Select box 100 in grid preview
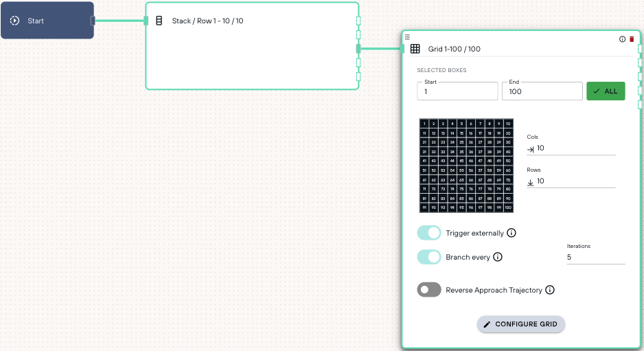 [x=508, y=207]
